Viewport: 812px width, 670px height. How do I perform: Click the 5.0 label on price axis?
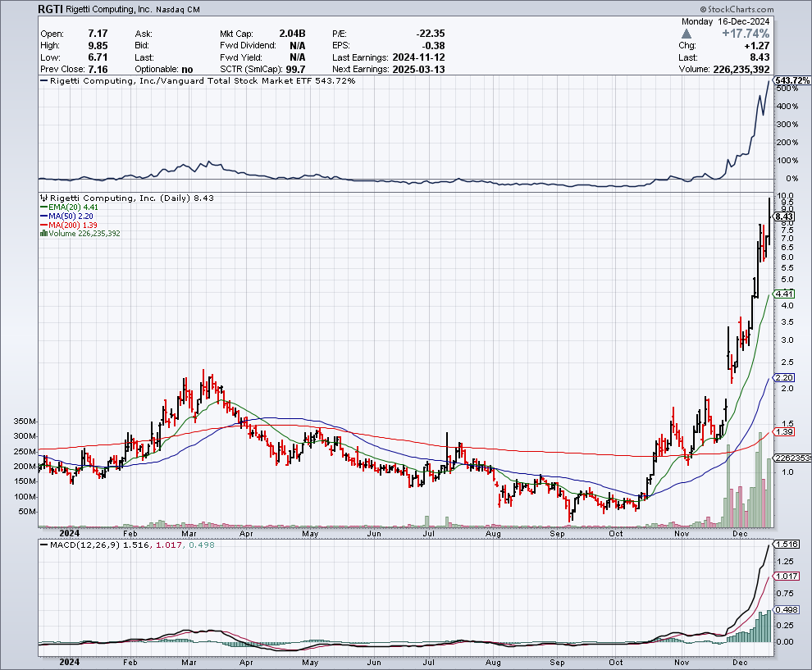787,280
